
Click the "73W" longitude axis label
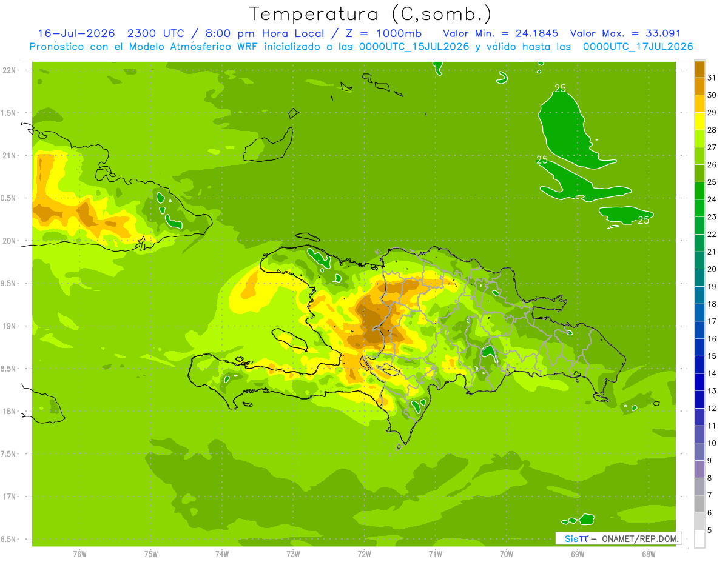293,554
